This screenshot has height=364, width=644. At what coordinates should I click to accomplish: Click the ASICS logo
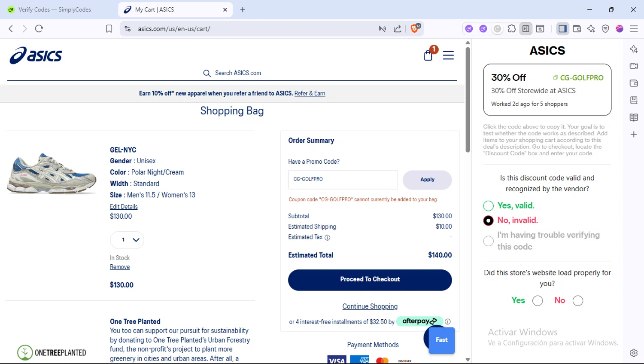pyautogui.click(x=36, y=55)
